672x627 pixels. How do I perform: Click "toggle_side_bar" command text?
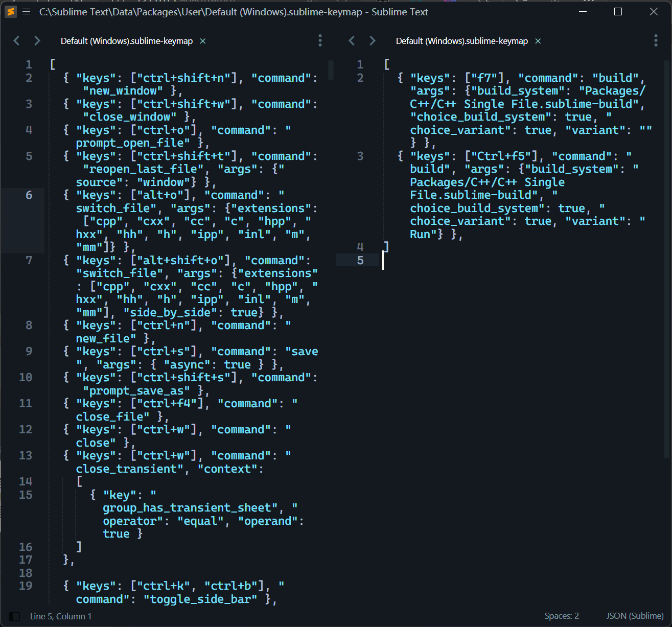[200, 599]
